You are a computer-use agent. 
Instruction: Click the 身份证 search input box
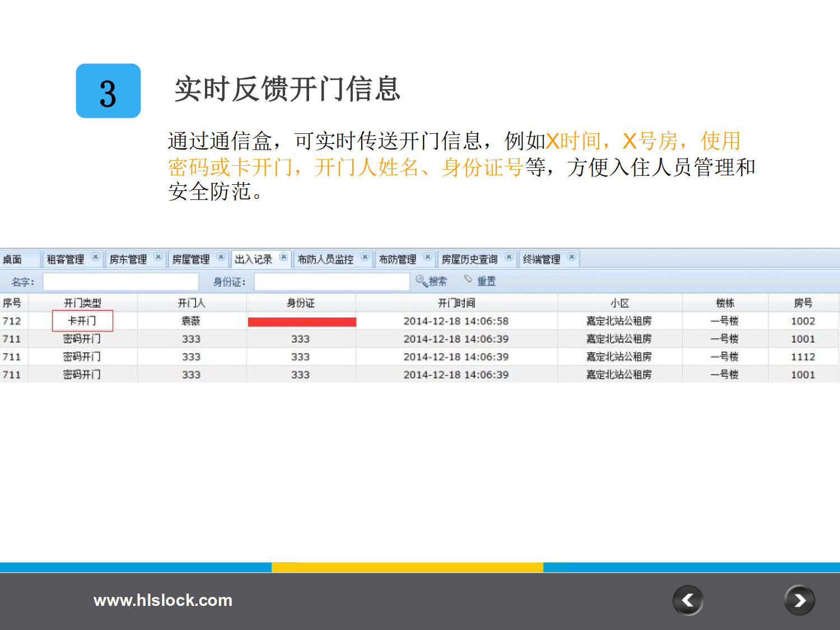tap(332, 282)
